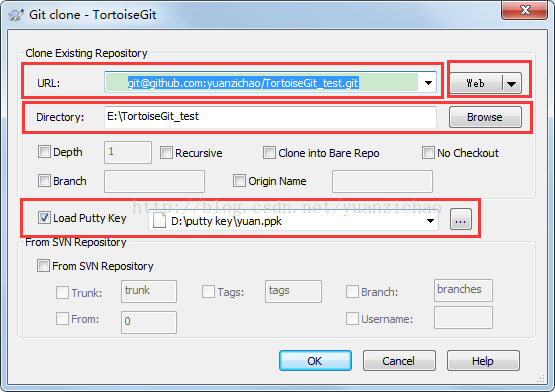Tick the Branch checkbox under Depth

(x=44, y=181)
